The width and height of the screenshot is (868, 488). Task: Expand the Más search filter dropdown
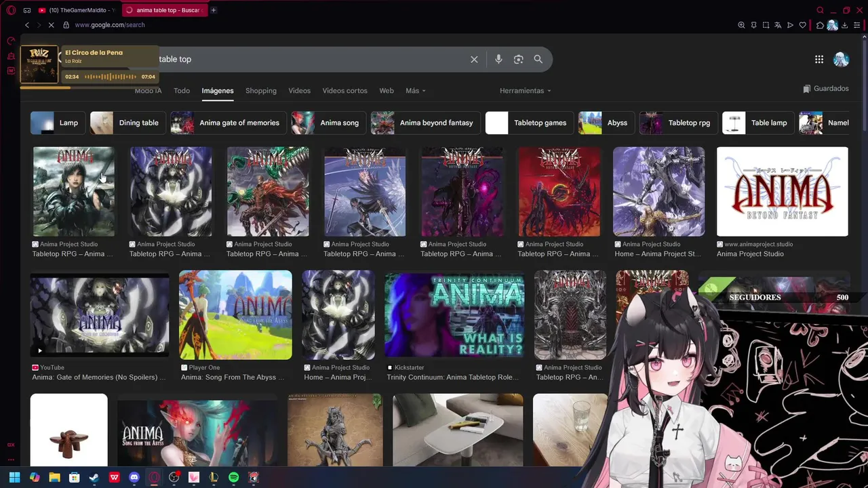416,91
